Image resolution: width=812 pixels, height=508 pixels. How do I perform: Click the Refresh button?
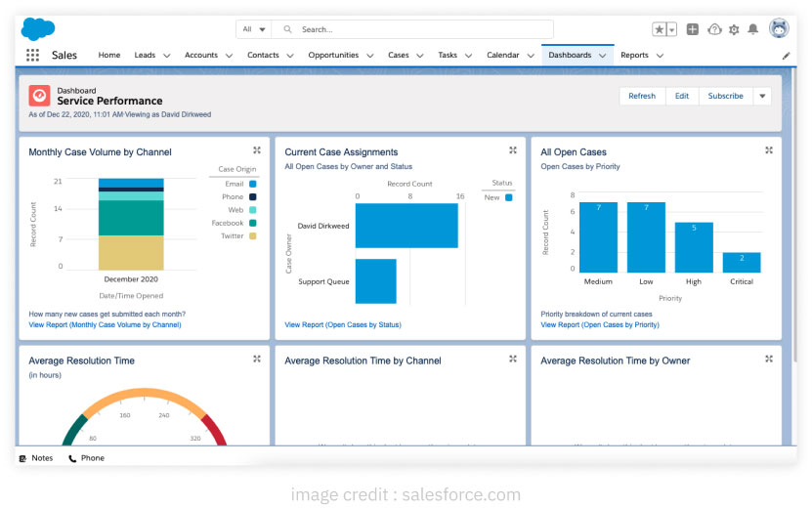[x=642, y=96]
